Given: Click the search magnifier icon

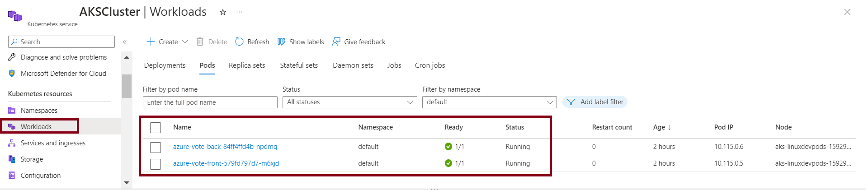Looking at the screenshot, I should (x=14, y=42).
